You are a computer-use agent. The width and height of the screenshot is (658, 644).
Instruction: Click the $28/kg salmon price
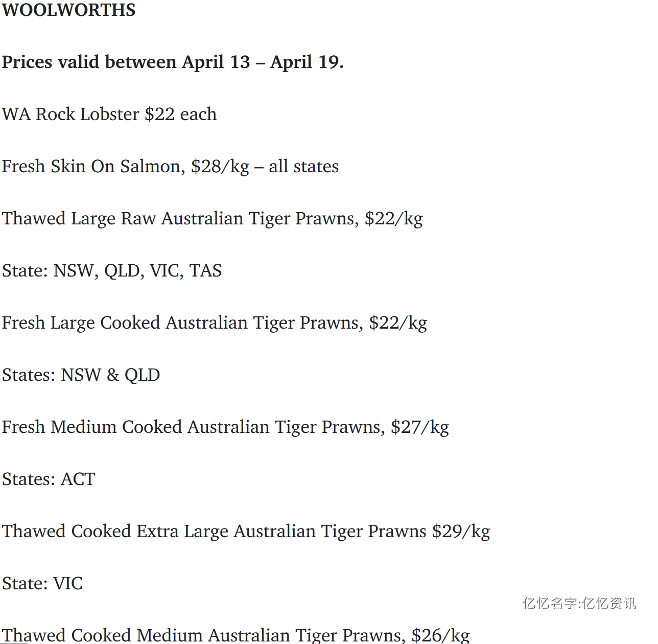pyautogui.click(x=220, y=167)
